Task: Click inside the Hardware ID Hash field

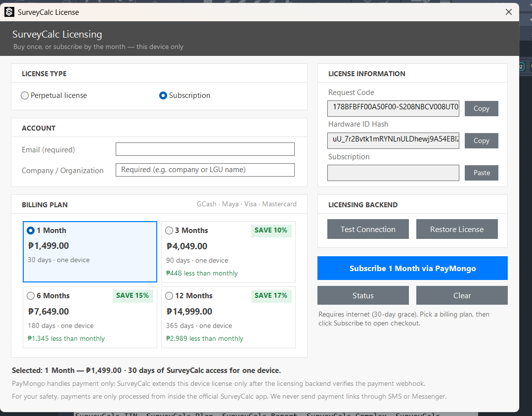Action: [x=393, y=140]
